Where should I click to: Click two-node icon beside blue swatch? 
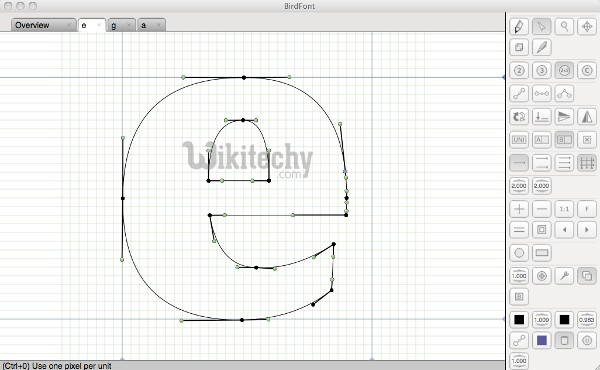pos(519,341)
